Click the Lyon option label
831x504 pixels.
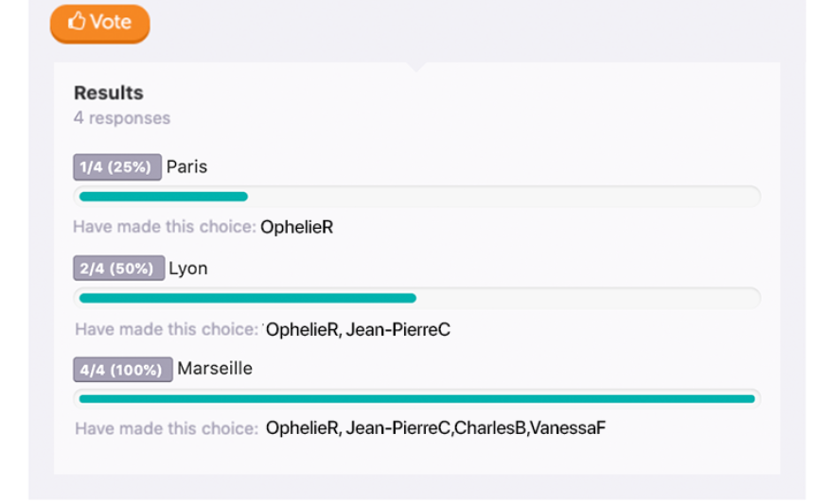(x=188, y=269)
